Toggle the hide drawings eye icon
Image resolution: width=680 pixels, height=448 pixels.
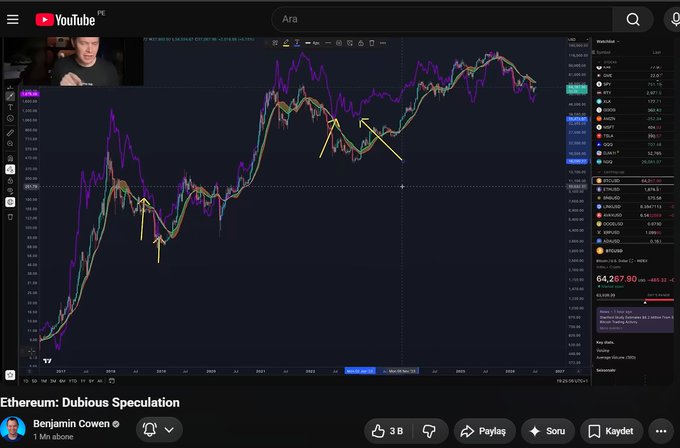(10, 191)
